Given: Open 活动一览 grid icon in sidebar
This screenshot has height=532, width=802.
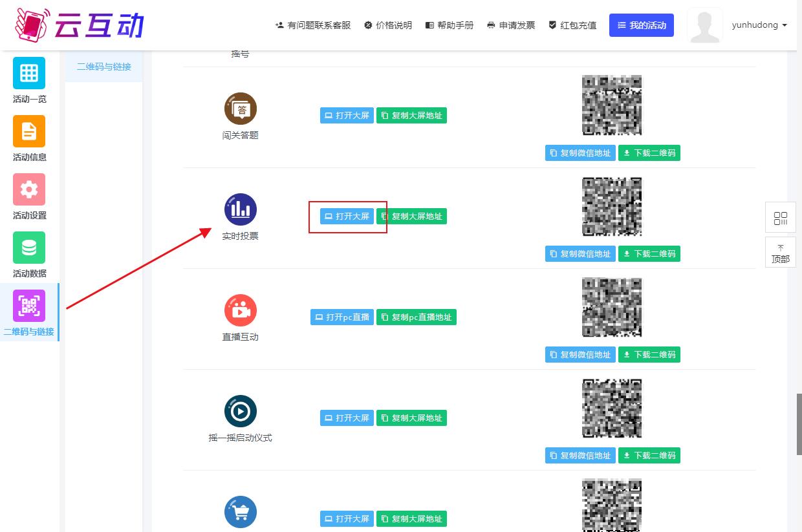Looking at the screenshot, I should [x=29, y=73].
